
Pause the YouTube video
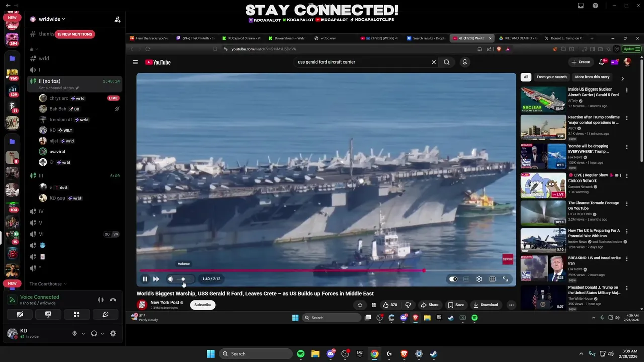point(145,279)
